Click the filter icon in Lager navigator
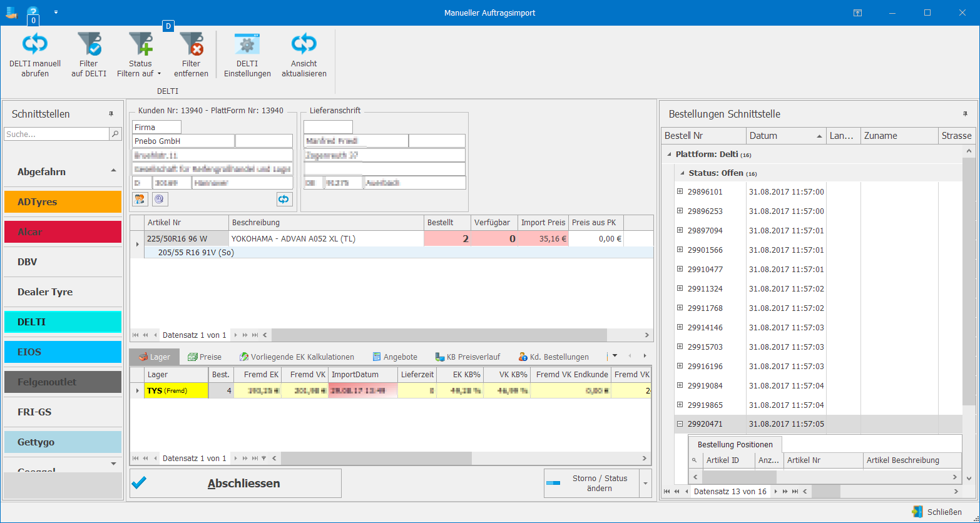Viewport: 980px width, 523px height. [x=263, y=459]
